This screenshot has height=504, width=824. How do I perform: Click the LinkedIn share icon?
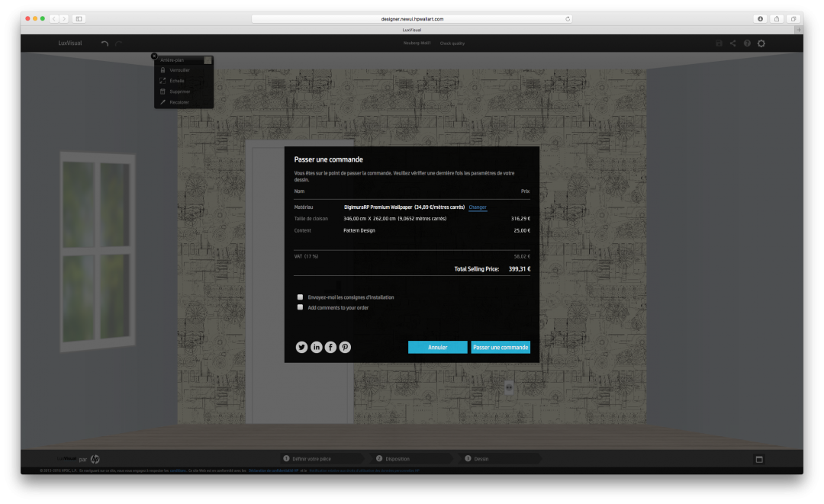(x=317, y=347)
